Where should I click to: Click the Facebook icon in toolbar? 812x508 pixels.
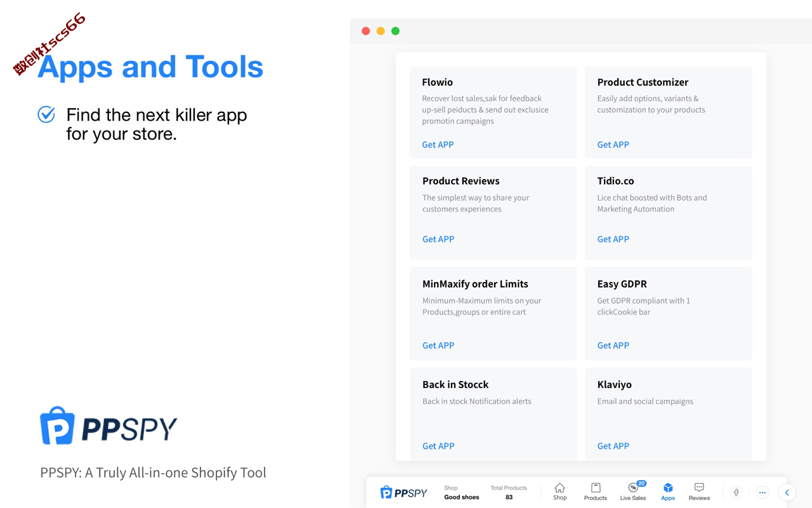tap(737, 492)
